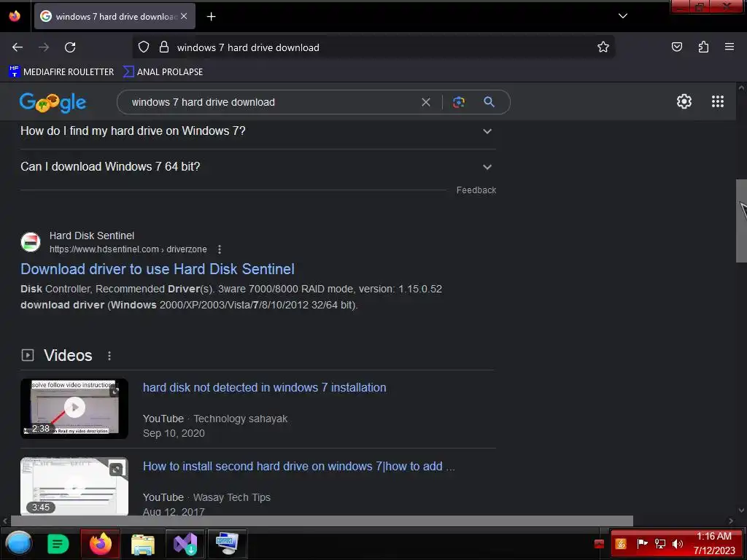This screenshot has width=747, height=560.
Task: Select the 'windows 7 hard drive download' tab
Action: (115, 16)
